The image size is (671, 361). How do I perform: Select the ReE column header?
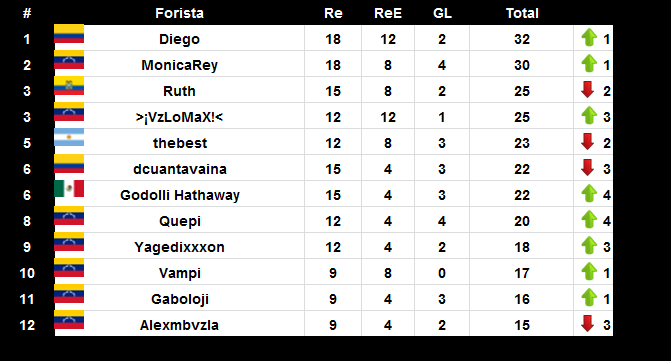(388, 13)
